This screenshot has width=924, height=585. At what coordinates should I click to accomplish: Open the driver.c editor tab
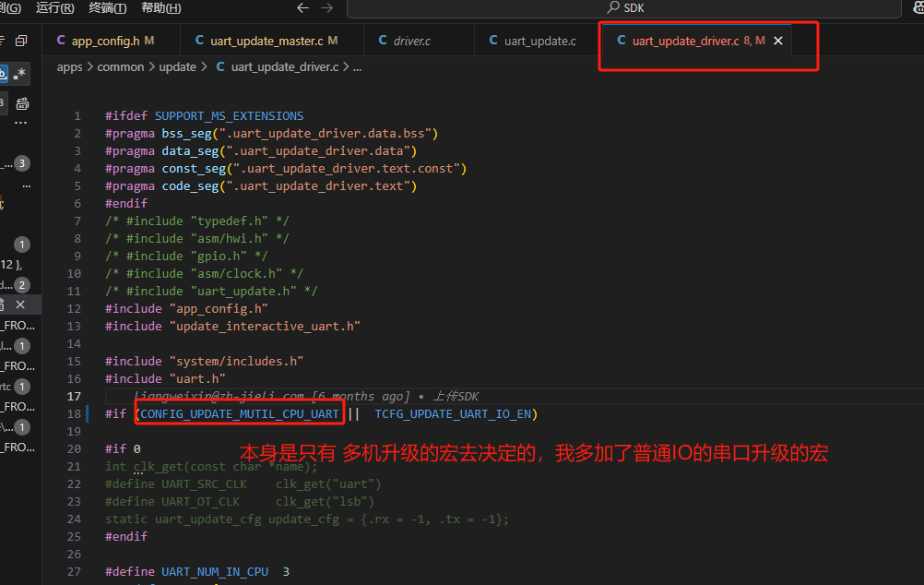405,41
